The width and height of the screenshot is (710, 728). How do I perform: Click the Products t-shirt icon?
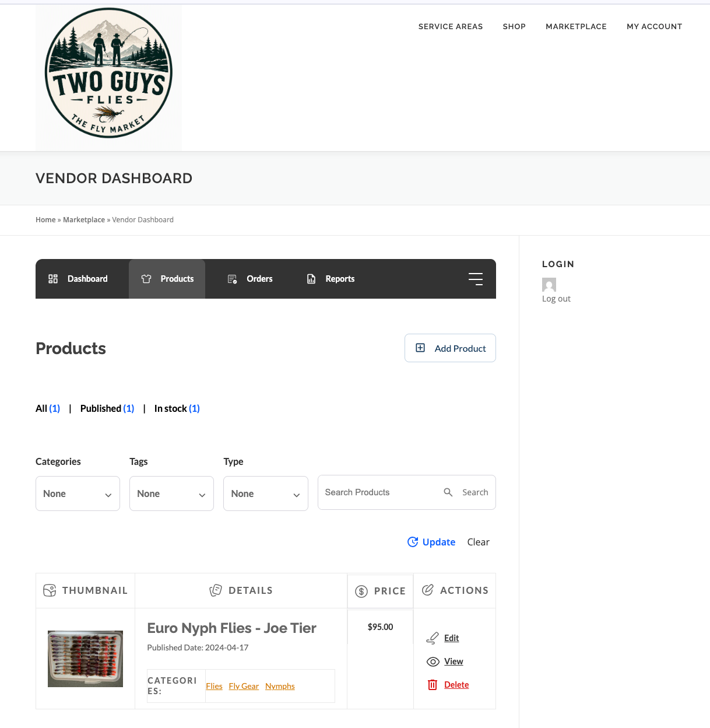[146, 279]
